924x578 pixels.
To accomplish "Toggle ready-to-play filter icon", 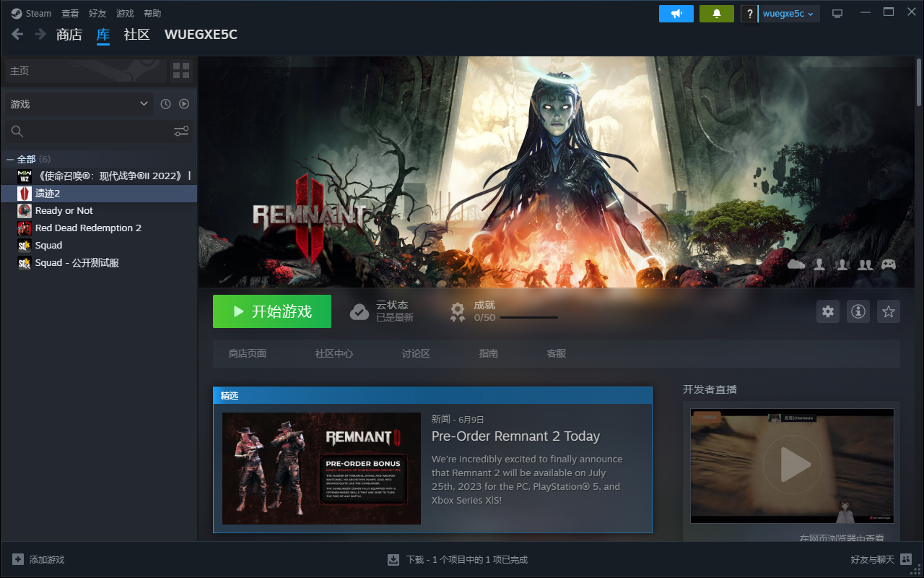I will coord(184,104).
